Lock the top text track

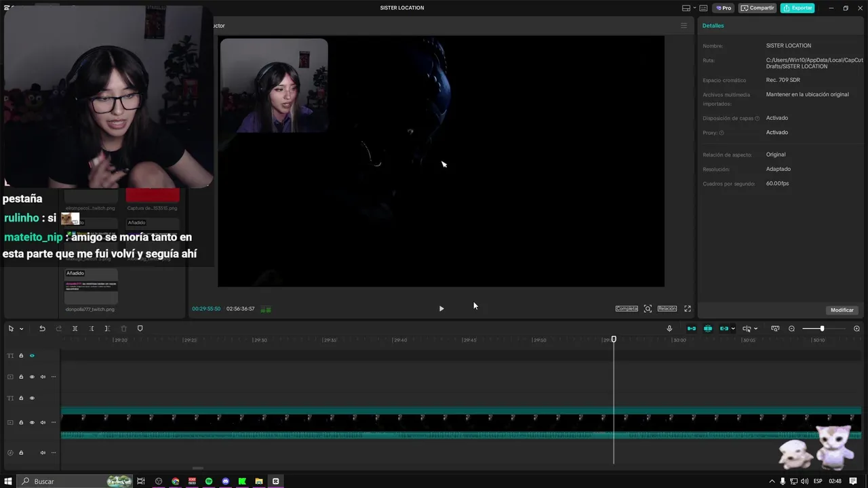[x=21, y=355]
